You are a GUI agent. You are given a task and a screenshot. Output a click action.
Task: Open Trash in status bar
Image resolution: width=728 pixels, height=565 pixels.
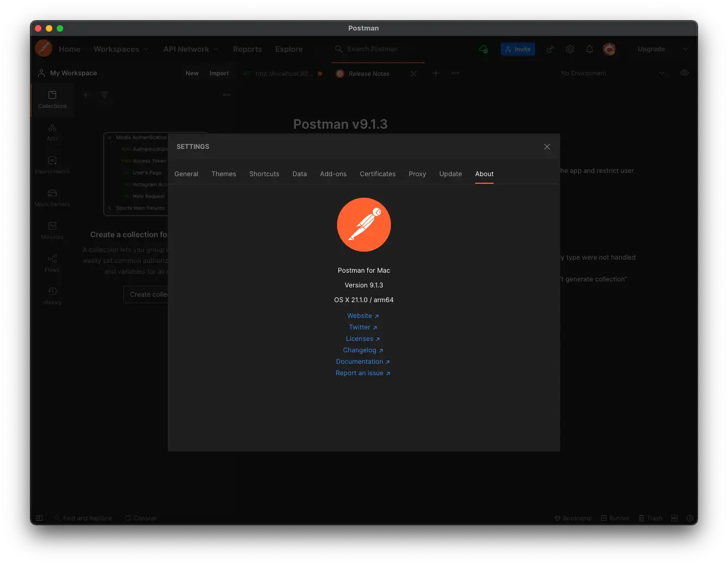point(651,518)
